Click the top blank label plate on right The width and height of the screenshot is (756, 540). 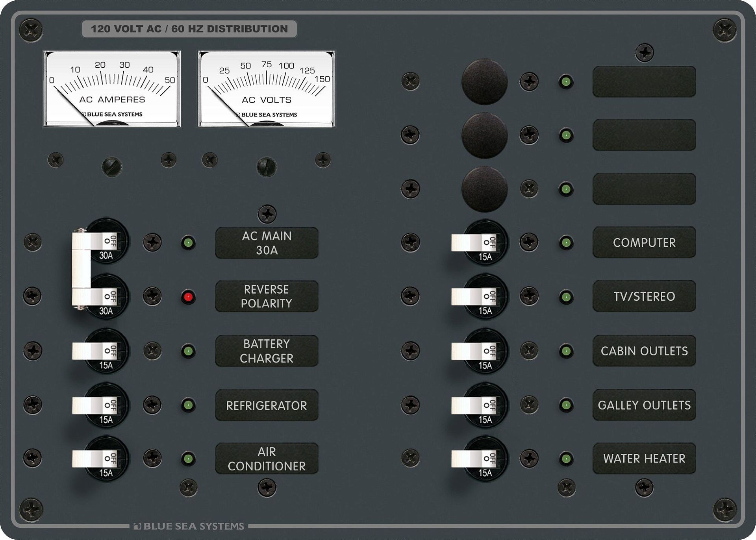[x=644, y=81]
